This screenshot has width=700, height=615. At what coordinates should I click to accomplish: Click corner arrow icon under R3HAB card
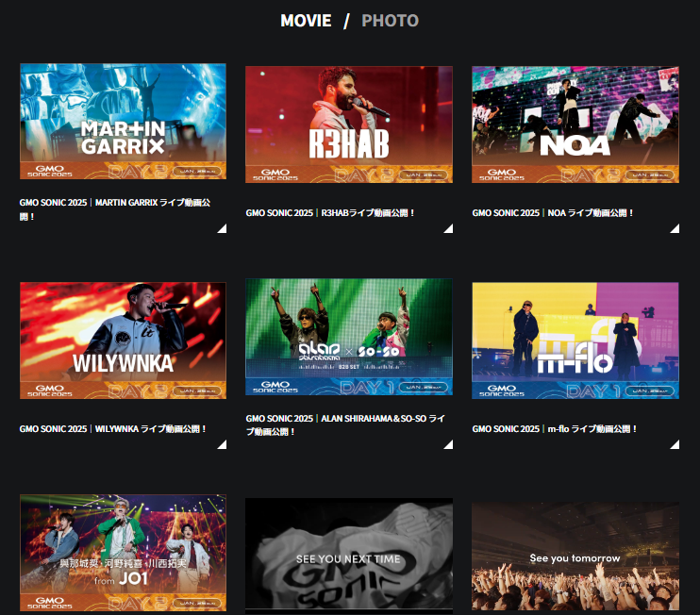[x=448, y=228]
